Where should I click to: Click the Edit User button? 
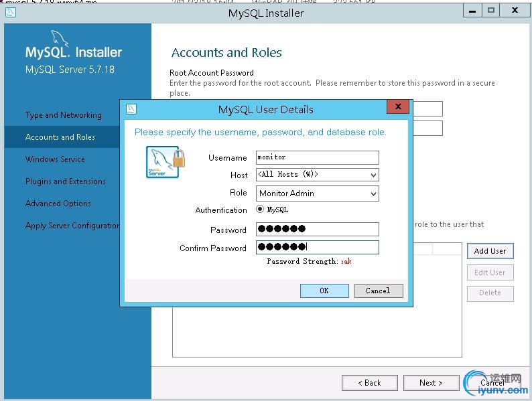[490, 272]
